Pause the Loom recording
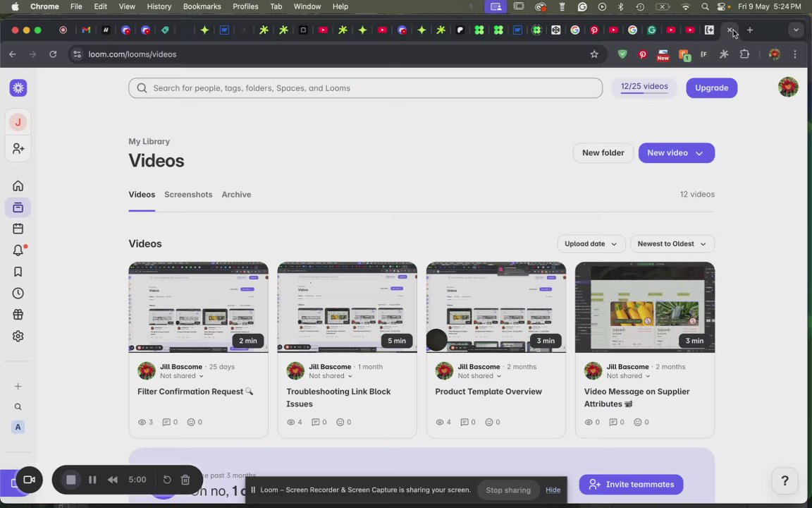 (93, 480)
